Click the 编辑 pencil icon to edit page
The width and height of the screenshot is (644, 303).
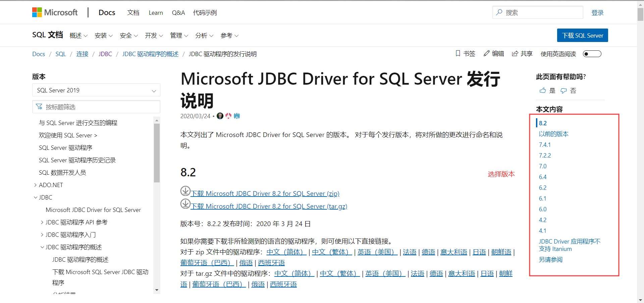[x=487, y=53]
